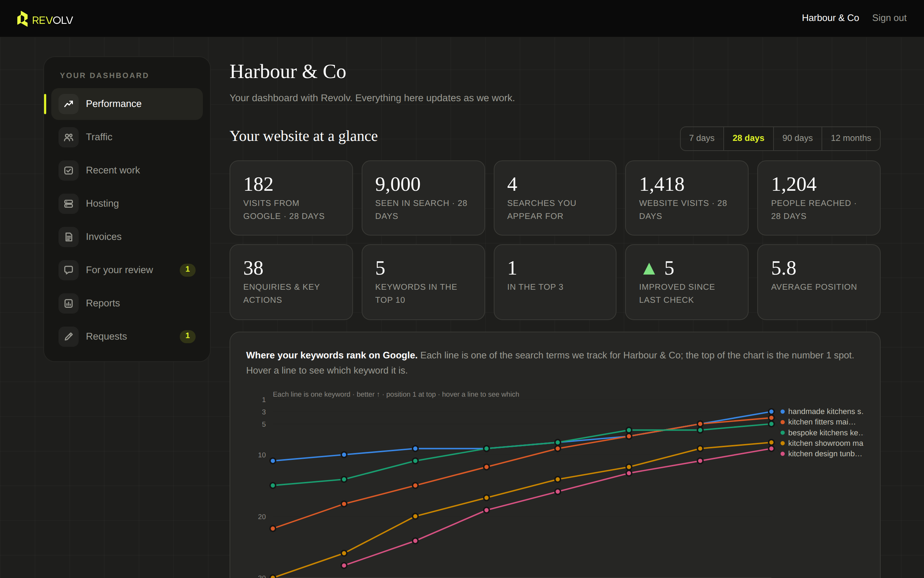924x578 pixels.
Task: Click blue legend dot for handmade kitchens
Action: [783, 412]
